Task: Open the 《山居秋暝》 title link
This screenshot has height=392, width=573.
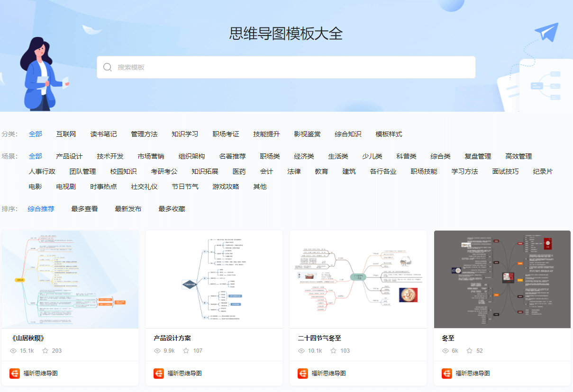Action: (27, 338)
